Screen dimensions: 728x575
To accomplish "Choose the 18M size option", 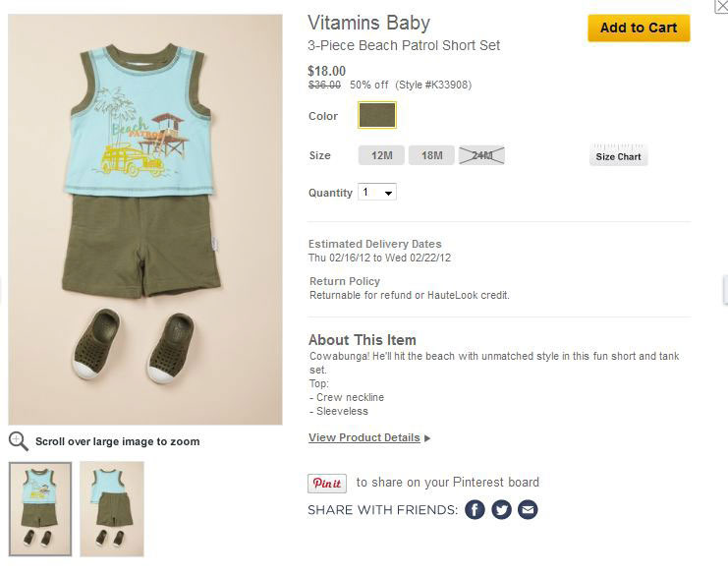I will tap(431, 155).
